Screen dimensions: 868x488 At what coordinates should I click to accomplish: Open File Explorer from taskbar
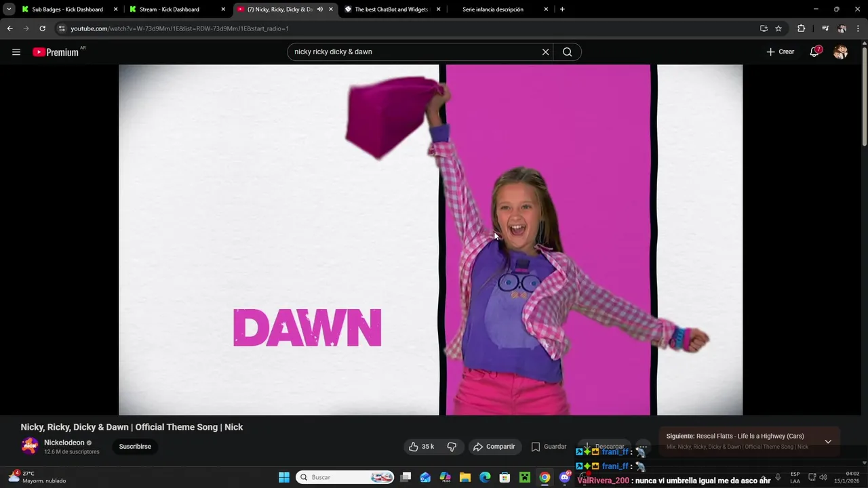point(465,477)
